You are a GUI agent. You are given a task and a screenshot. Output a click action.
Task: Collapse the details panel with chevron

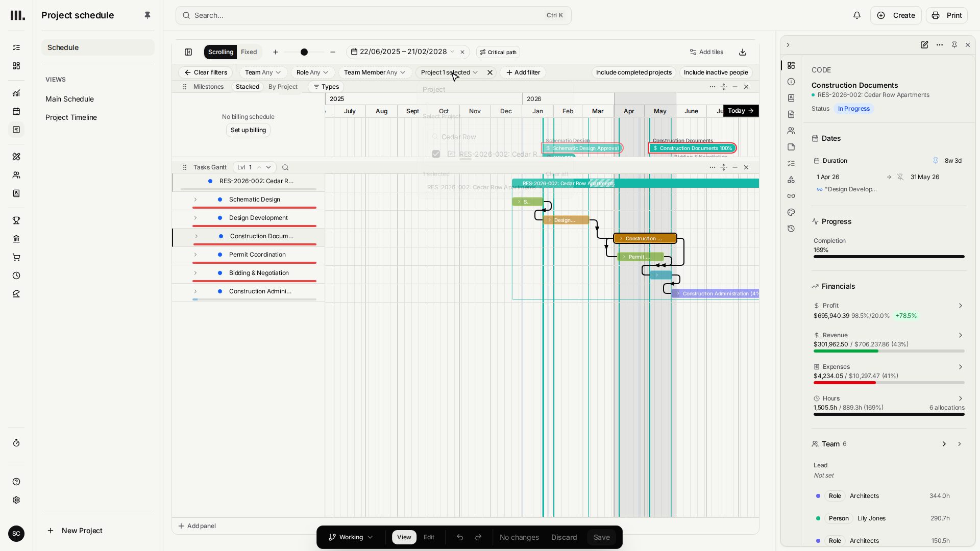click(x=788, y=45)
